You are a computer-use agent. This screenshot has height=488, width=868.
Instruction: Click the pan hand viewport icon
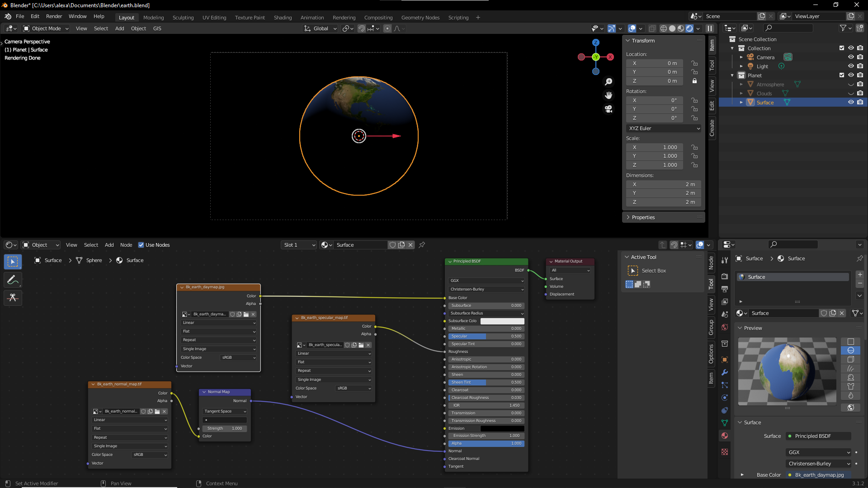609,95
